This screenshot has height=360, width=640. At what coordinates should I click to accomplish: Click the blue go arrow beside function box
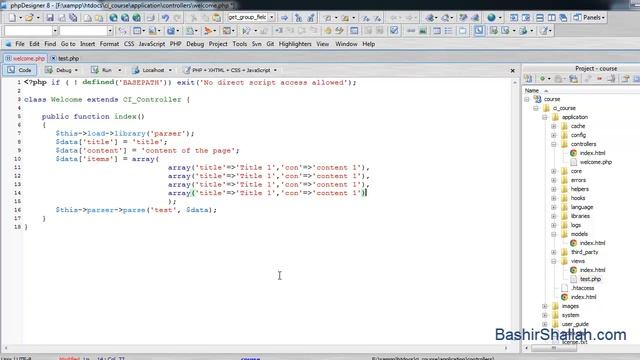284,18
